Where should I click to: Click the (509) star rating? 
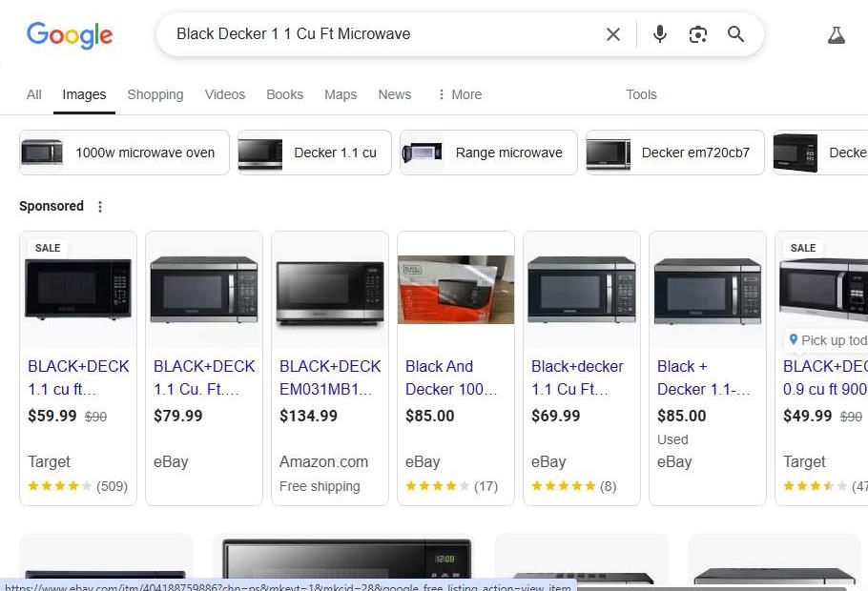tap(77, 486)
